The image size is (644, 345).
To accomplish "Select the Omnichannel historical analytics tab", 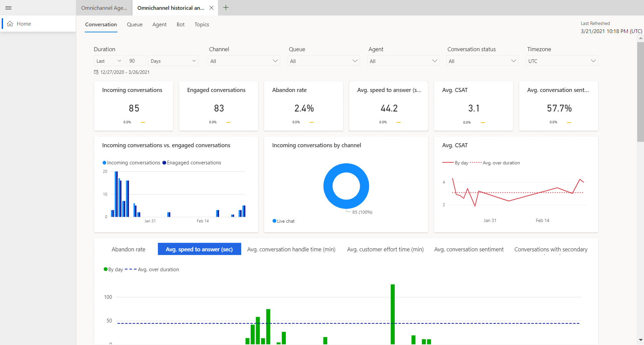I will (x=171, y=8).
